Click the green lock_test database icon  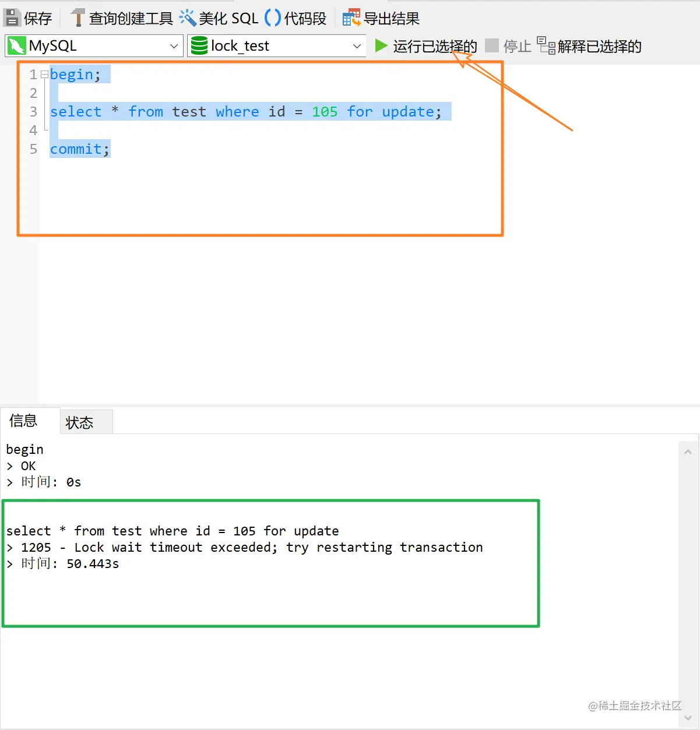[x=199, y=46]
